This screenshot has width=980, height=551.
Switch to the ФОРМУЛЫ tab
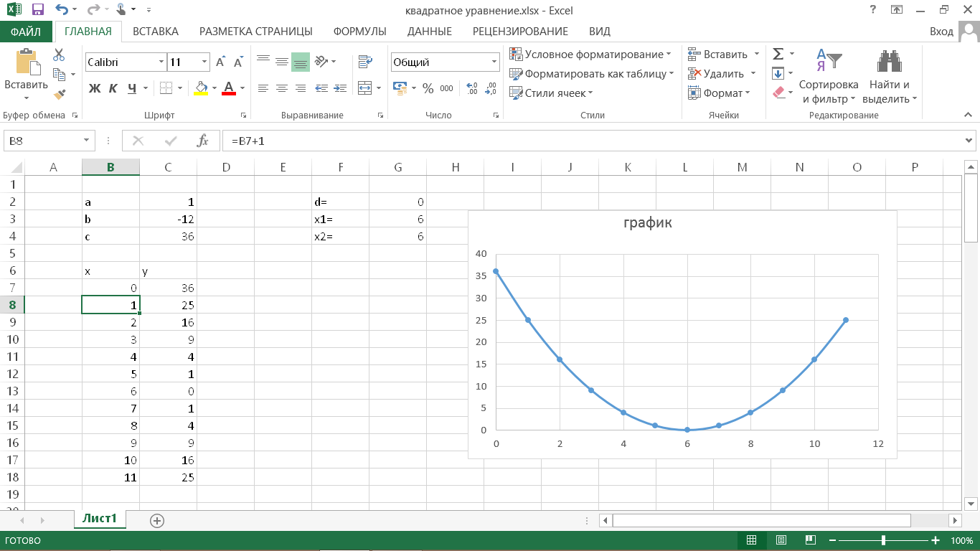(359, 32)
